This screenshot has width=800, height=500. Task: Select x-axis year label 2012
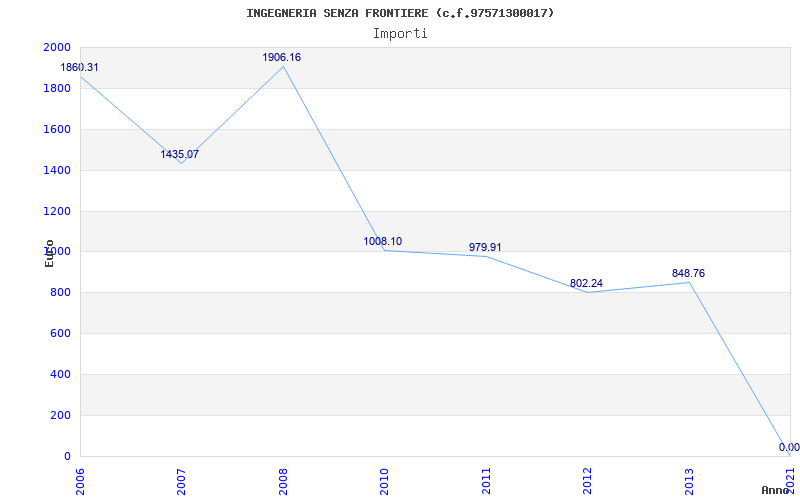pos(587,481)
